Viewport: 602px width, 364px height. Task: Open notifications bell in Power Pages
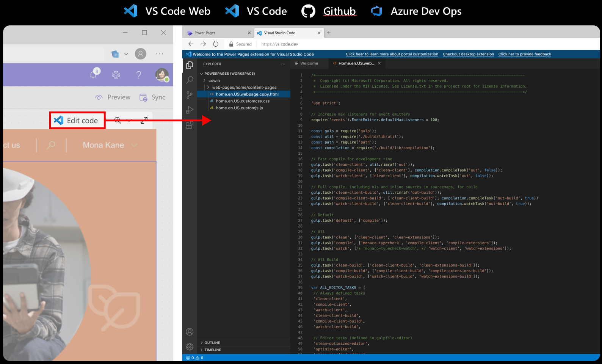pos(93,75)
